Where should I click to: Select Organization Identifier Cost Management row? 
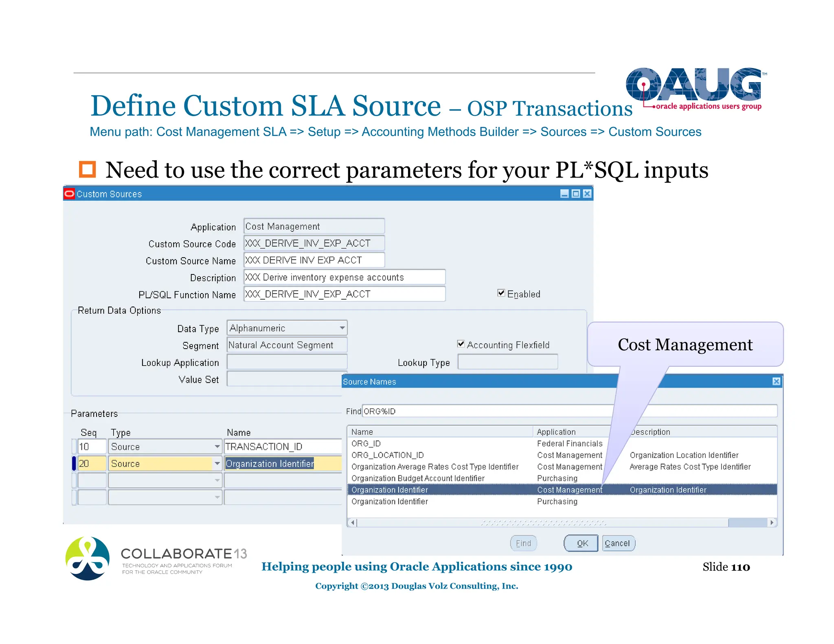562,490
